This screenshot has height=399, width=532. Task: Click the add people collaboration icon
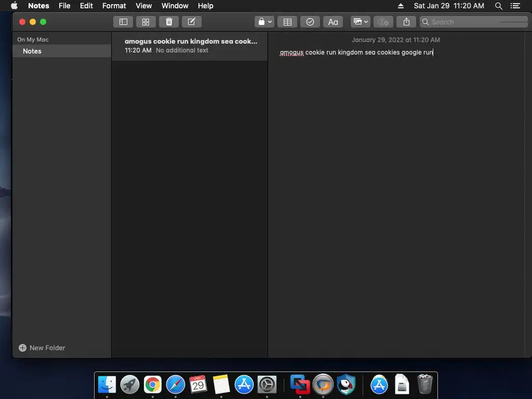tap(383, 22)
